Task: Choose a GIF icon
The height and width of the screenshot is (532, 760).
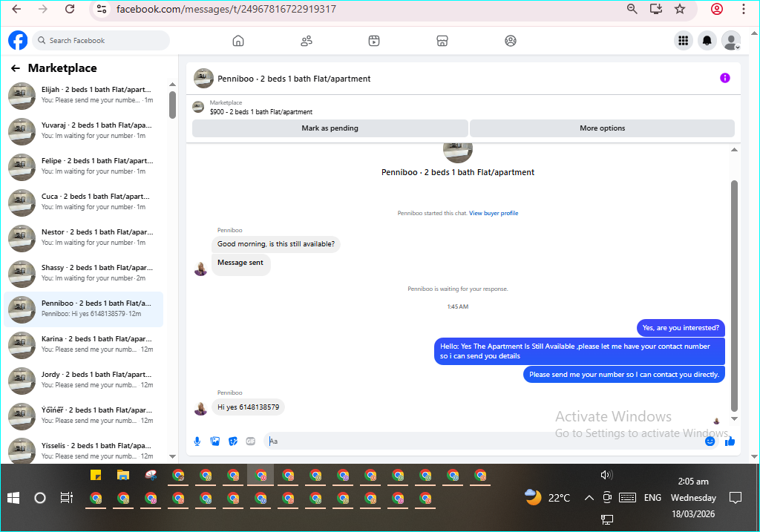Action: [251, 441]
